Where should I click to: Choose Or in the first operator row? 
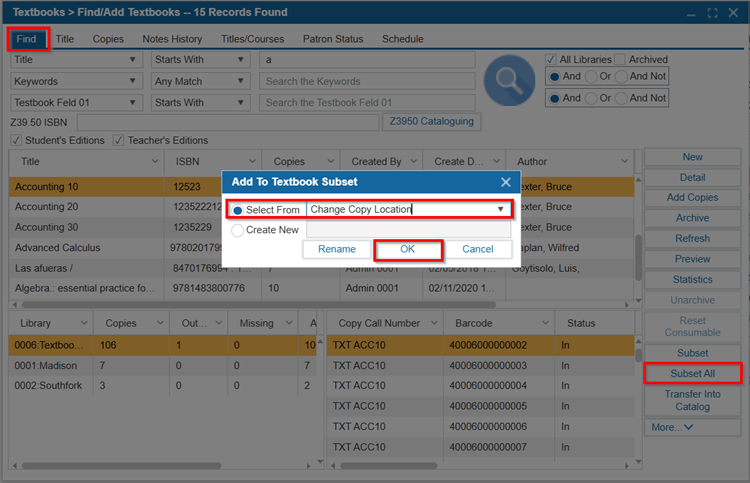[591, 77]
